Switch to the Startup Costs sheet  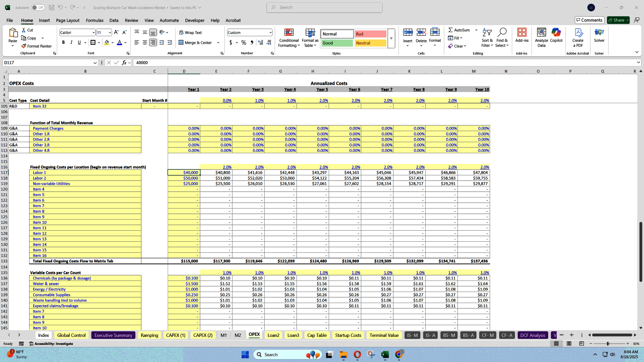(x=348, y=335)
